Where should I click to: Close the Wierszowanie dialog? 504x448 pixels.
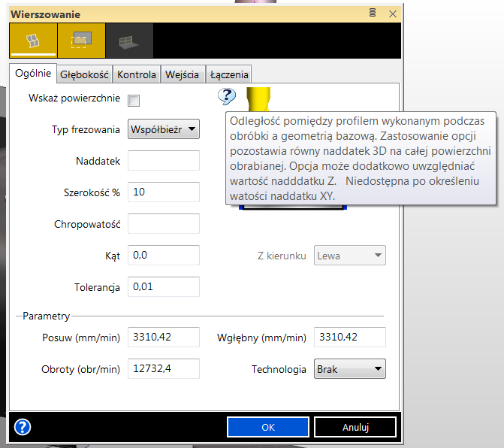(393, 14)
